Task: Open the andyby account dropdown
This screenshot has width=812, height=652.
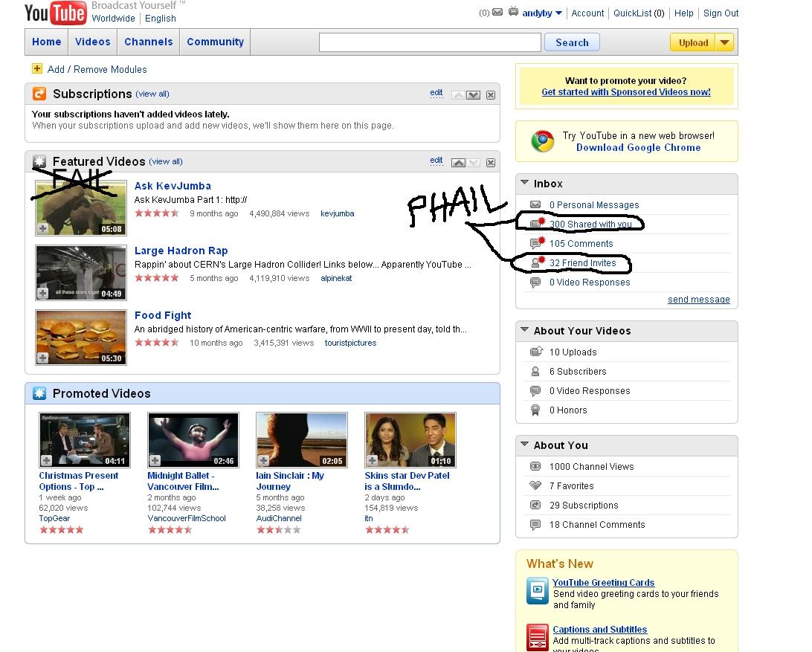Action: (558, 13)
